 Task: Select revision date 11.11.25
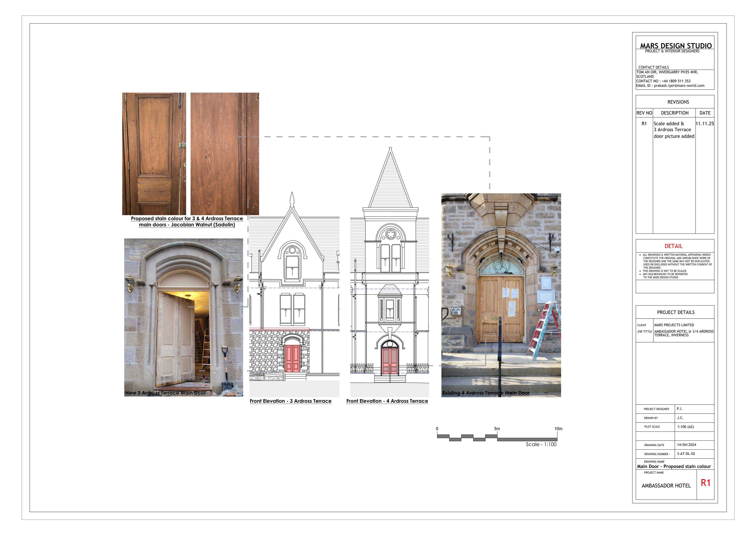coord(705,124)
